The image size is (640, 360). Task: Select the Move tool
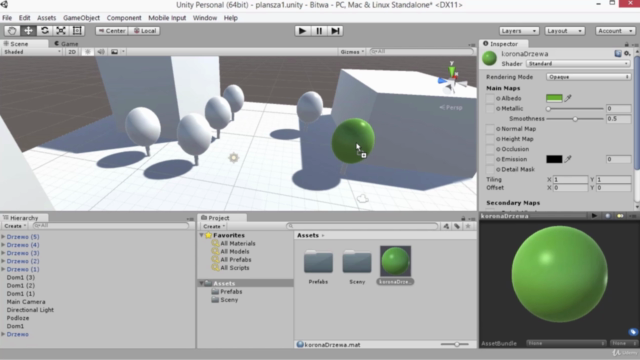28,31
